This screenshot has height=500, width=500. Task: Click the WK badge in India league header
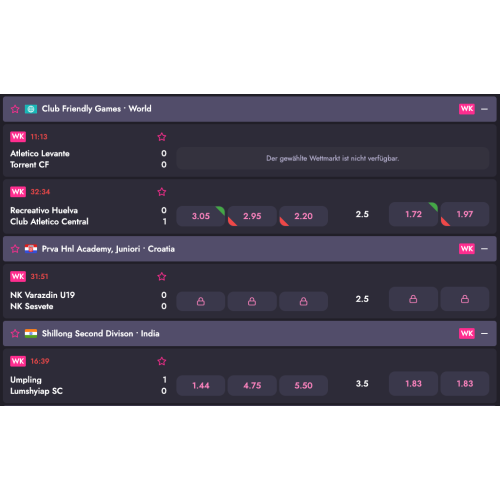point(467,333)
